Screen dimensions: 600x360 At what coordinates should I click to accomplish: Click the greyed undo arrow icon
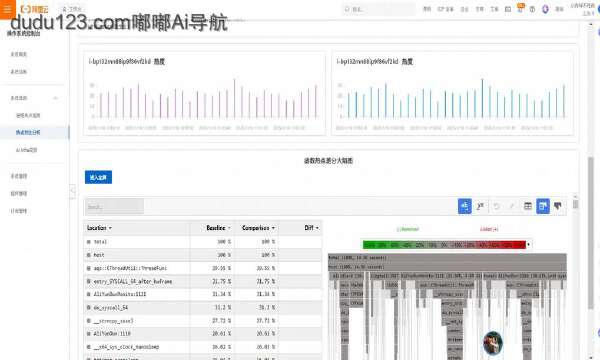[496, 206]
